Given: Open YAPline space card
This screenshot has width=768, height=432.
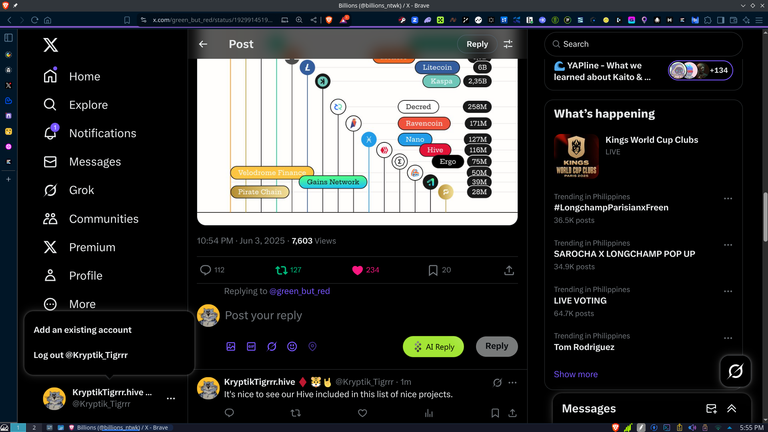Looking at the screenshot, I should coord(643,71).
